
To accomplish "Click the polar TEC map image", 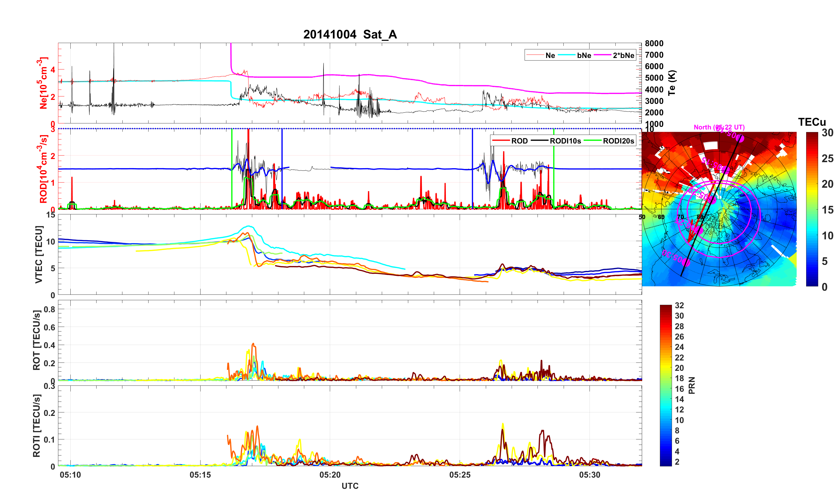I will pyautogui.click(x=719, y=209).
